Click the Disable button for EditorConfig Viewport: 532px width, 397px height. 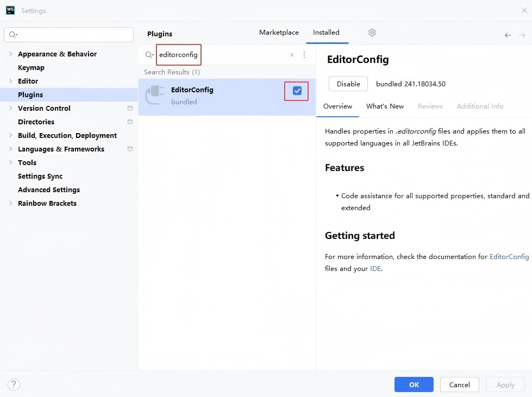[x=348, y=84]
